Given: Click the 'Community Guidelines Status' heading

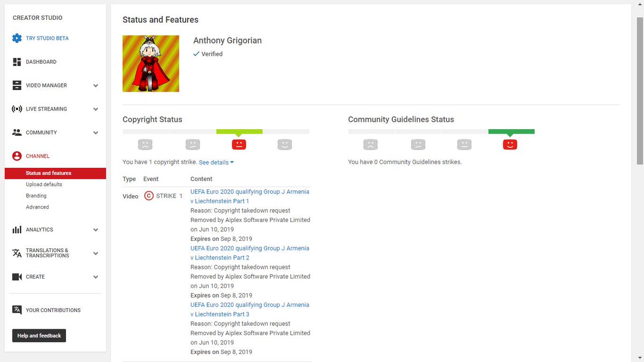Looking at the screenshot, I should tap(401, 120).
